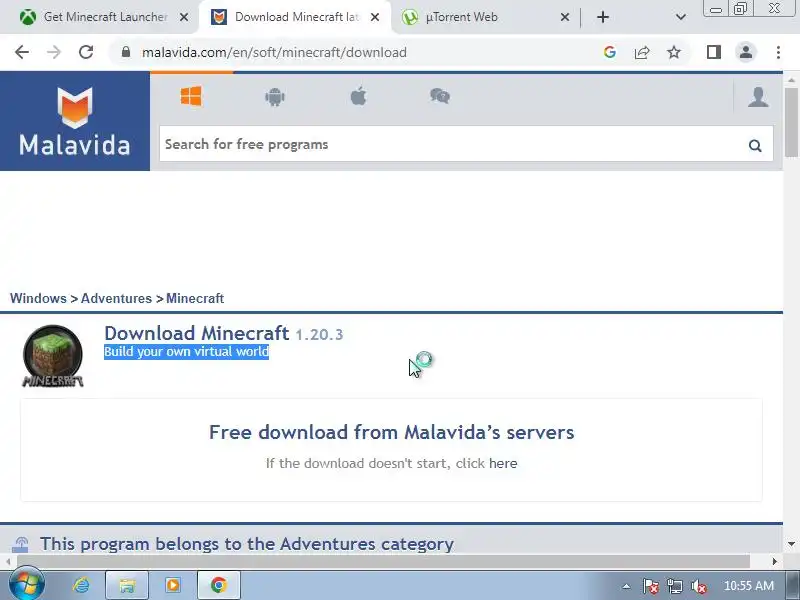Open the Android apps section icon
Image resolution: width=800 pixels, height=600 pixels.
tap(274, 96)
